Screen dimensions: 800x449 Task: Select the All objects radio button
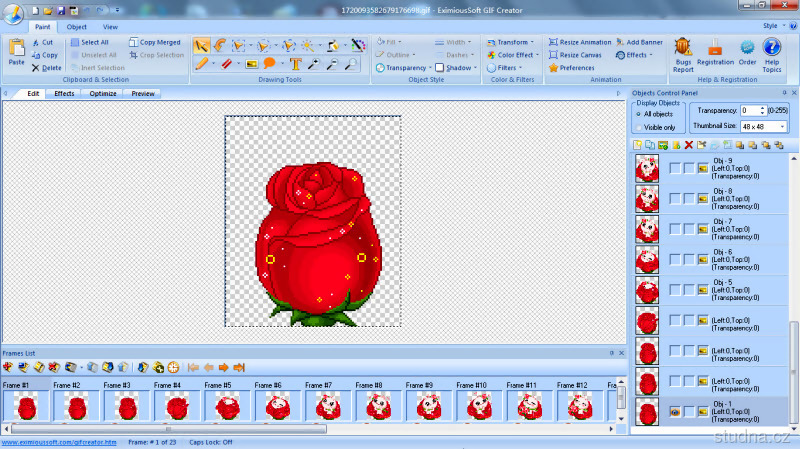coord(638,114)
